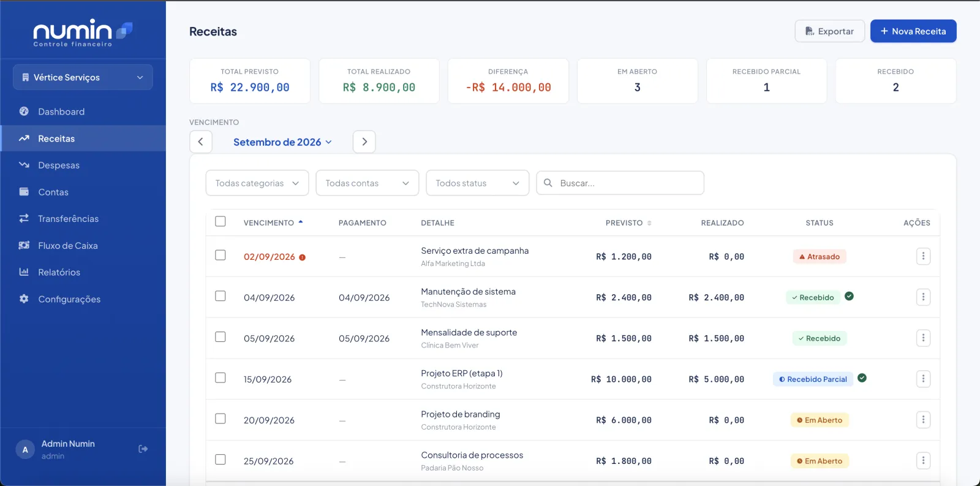Click the Fluxo de Caixa money icon
This screenshot has height=486, width=980.
coord(24,245)
